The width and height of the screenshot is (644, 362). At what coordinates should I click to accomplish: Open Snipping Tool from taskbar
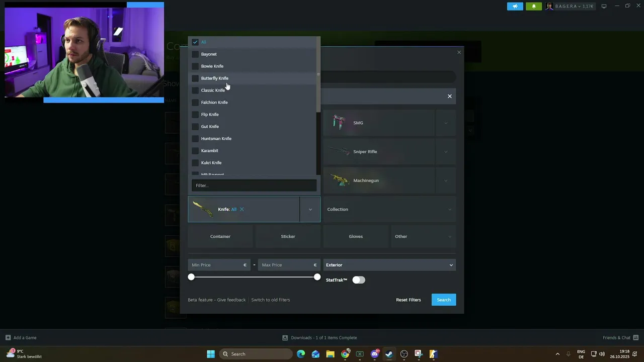point(419,354)
